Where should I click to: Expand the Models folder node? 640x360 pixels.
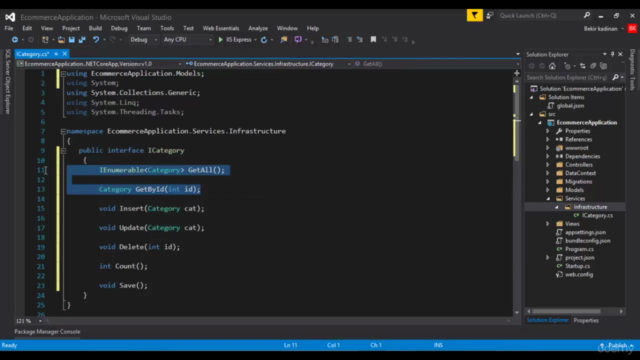(548, 190)
